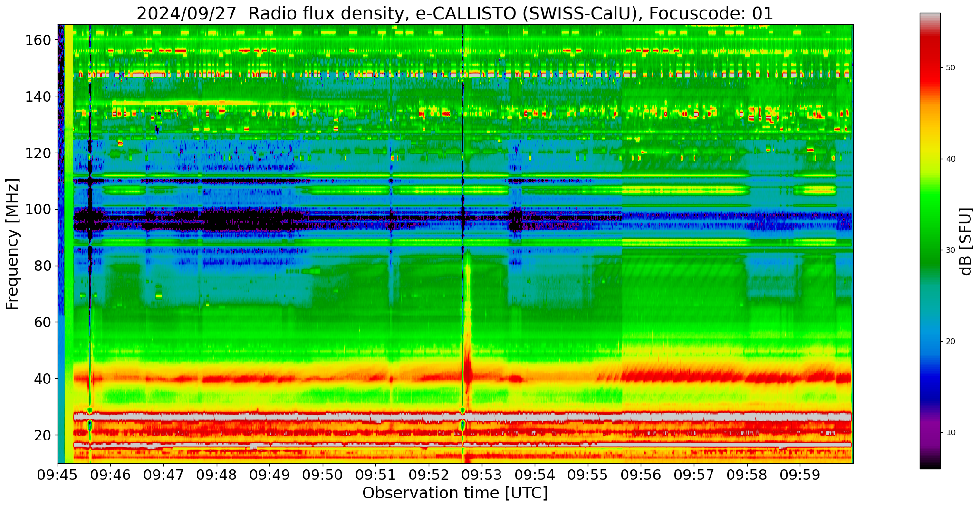Click the colorbar tick label 10
The image size is (980, 507).
[951, 432]
